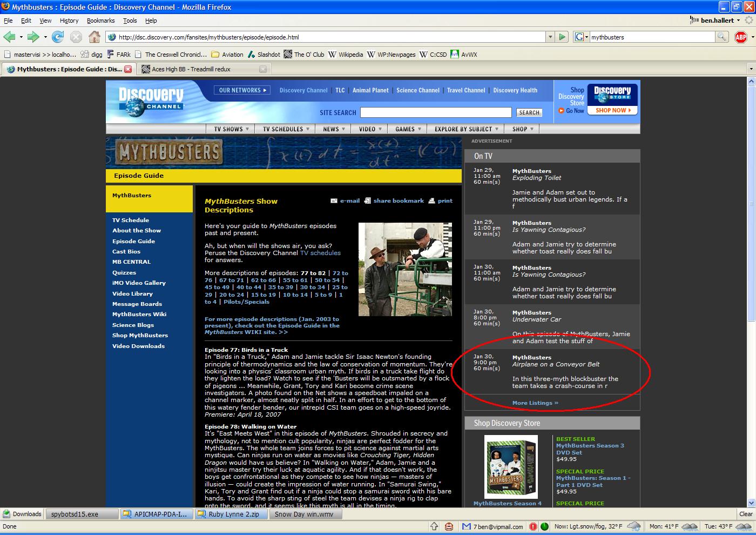Expand the EXPLORE BY SUBJECT dropdown
This screenshot has width=756, height=535.
point(466,129)
